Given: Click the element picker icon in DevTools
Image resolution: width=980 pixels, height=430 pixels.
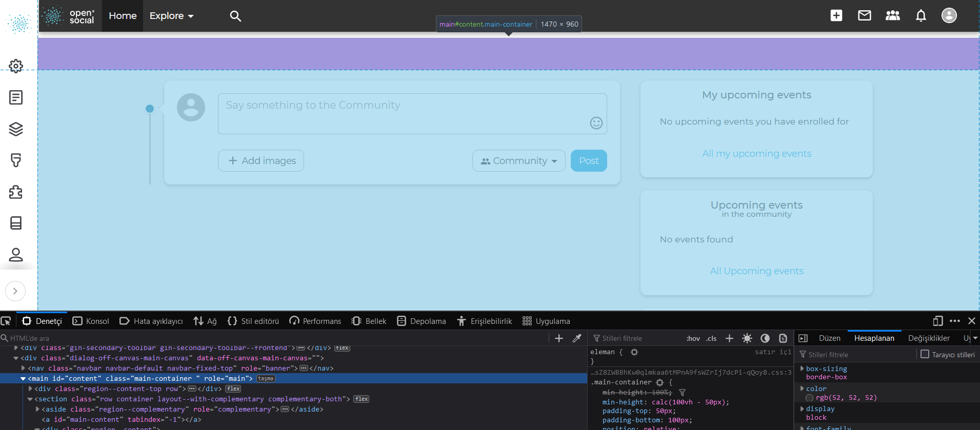Looking at the screenshot, I should coord(6,321).
